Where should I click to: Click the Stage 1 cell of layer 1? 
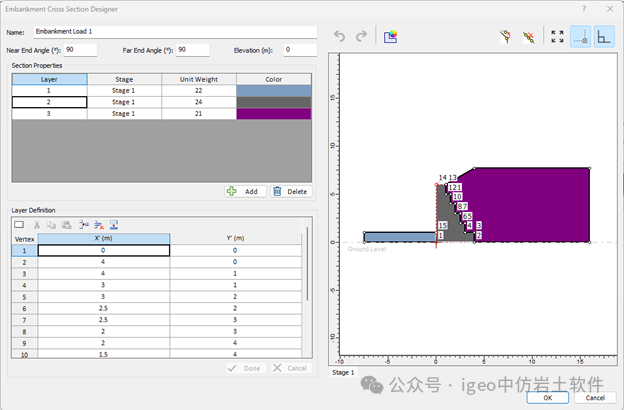click(124, 91)
